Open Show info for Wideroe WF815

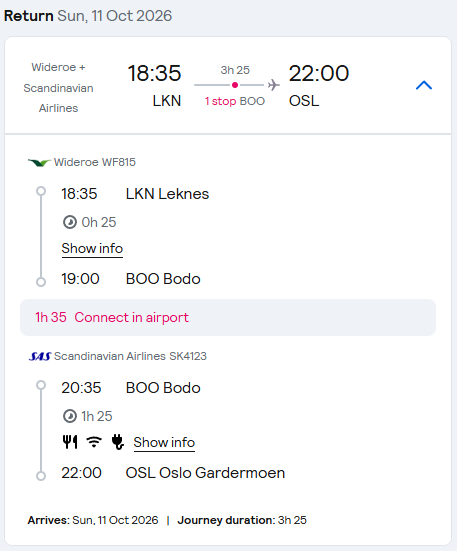pyautogui.click(x=92, y=248)
